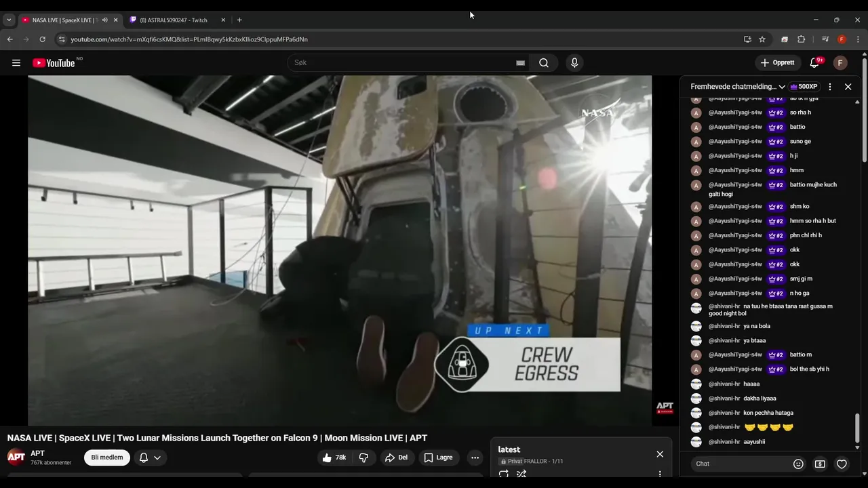Close the NASA LIVE tab
The image size is (868, 488).
coord(115,20)
